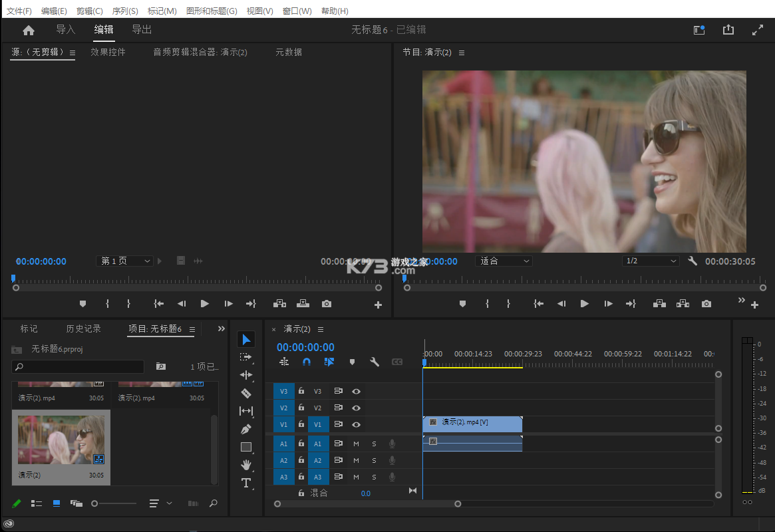The image size is (775, 532).
Task: Switch to the 历史记录 tab
Action: click(84, 329)
